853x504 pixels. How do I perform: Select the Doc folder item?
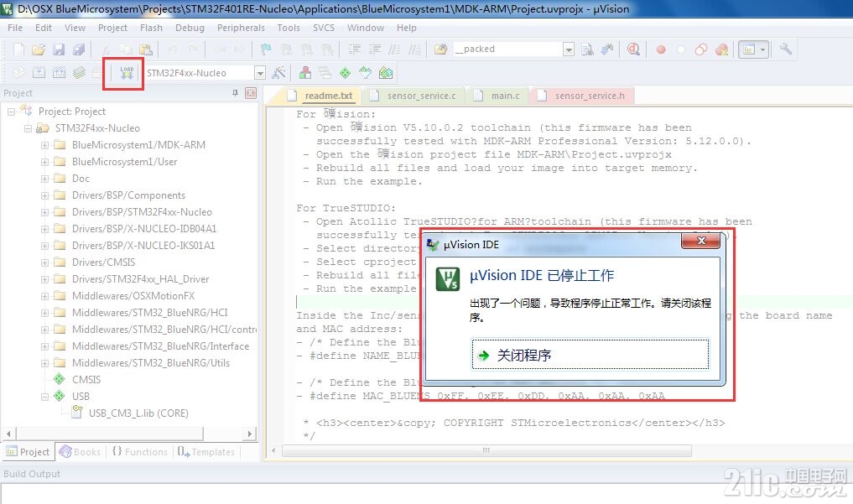(x=81, y=179)
